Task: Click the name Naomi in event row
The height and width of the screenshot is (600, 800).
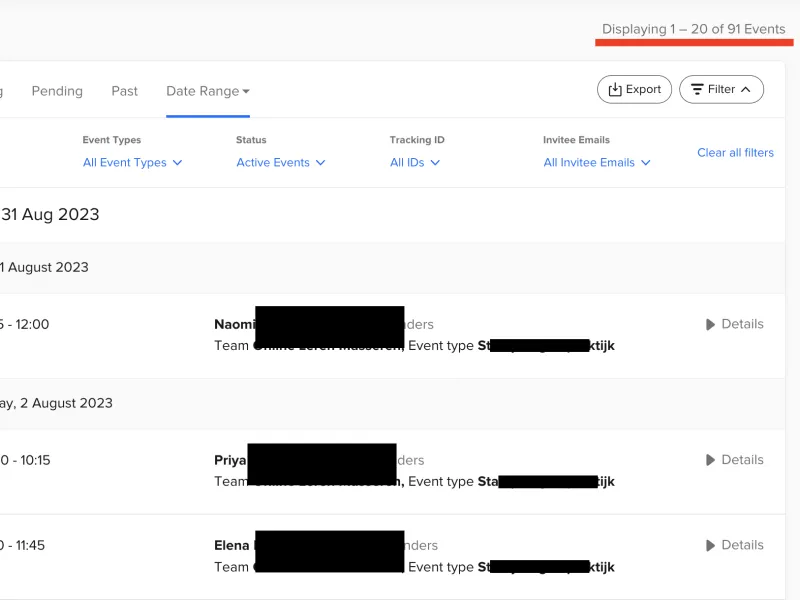Action: (x=234, y=324)
